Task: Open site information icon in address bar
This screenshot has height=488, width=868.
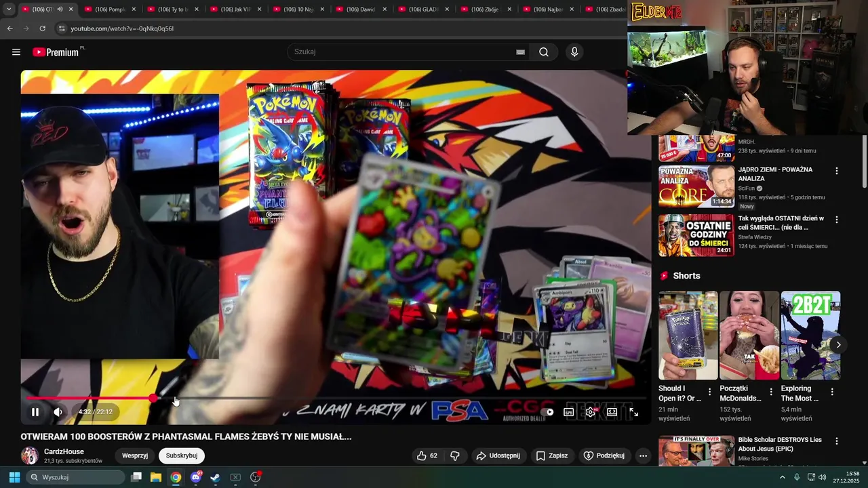Action: (x=62, y=28)
